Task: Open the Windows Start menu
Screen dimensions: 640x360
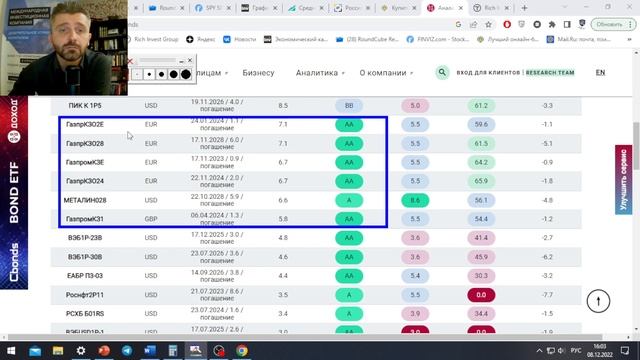Action: pos(11,351)
